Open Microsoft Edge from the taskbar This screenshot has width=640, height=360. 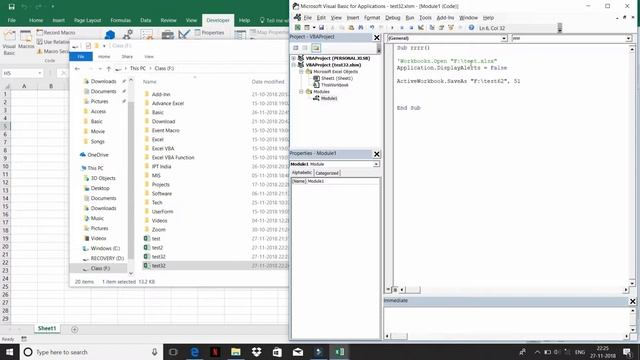coord(195,352)
